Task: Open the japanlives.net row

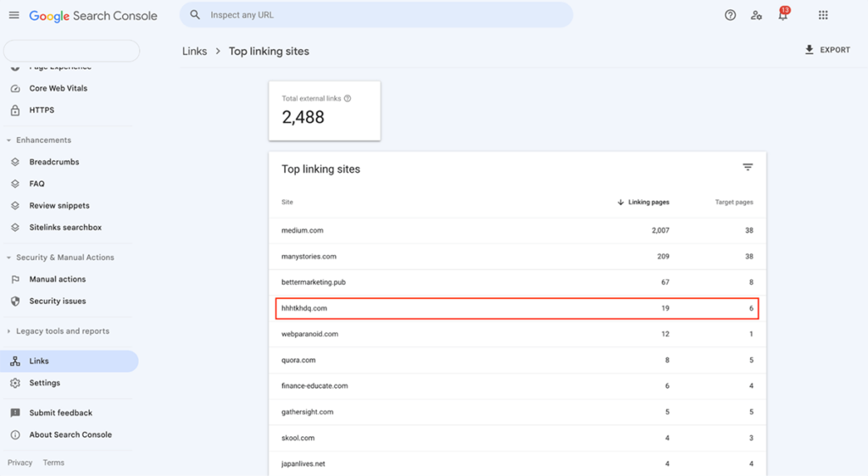Action: point(517,464)
